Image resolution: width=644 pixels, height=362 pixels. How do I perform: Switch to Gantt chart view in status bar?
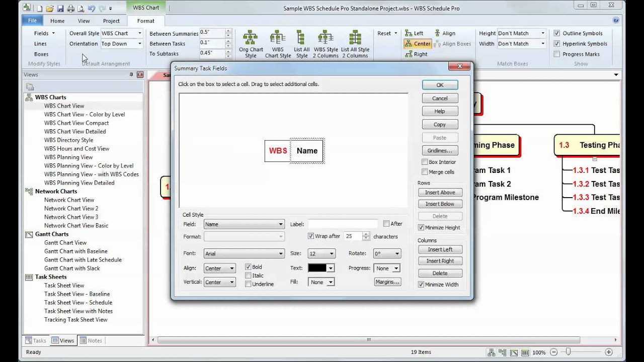click(x=514, y=352)
